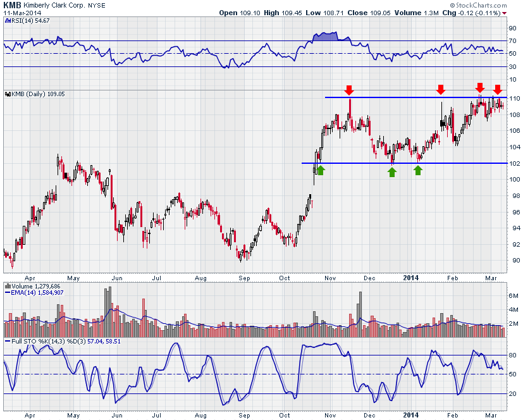Image resolution: width=523 pixels, height=420 pixels.
Task: Click the red down-triangle change indicator
Action: pos(504,13)
